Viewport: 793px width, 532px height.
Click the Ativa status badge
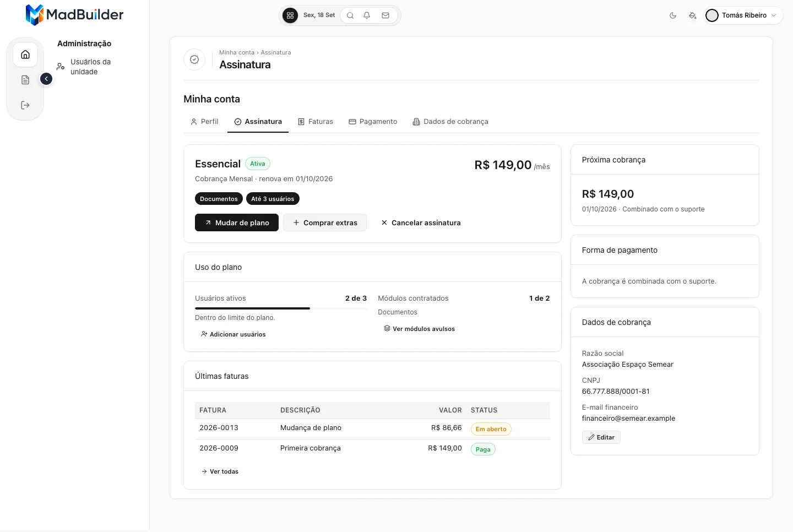click(x=258, y=164)
